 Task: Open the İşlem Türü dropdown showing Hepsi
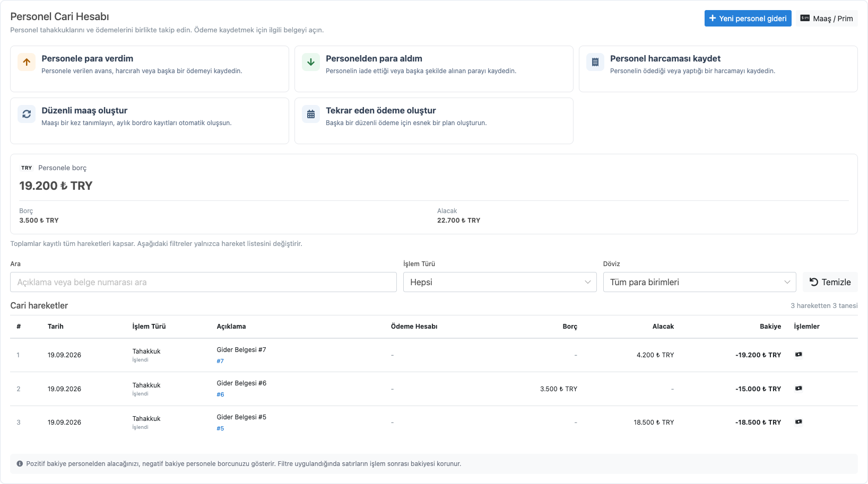[500, 282]
